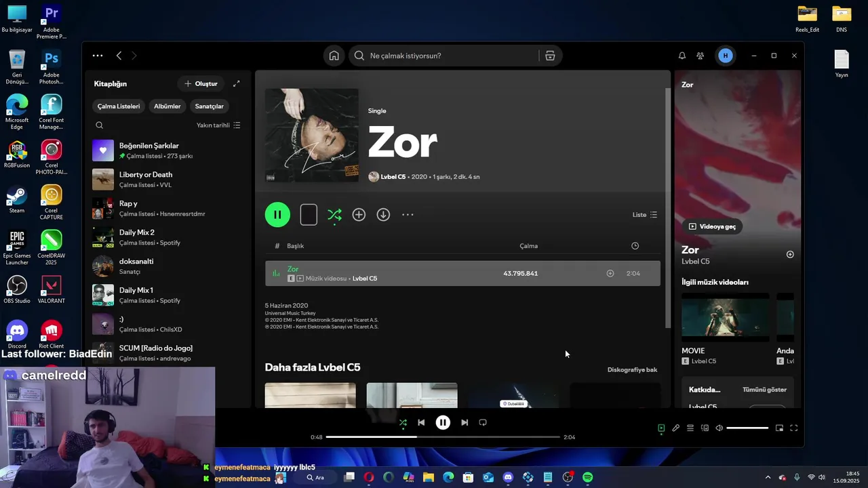This screenshot has width=868, height=488.
Task: Add the Zor track to Liked with plus
Action: tap(610, 273)
